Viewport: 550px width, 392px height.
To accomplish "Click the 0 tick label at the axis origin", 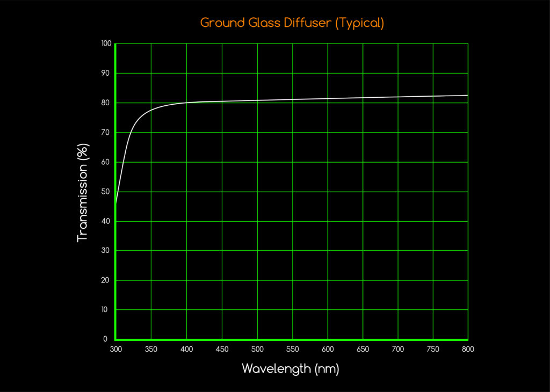I will (x=107, y=339).
